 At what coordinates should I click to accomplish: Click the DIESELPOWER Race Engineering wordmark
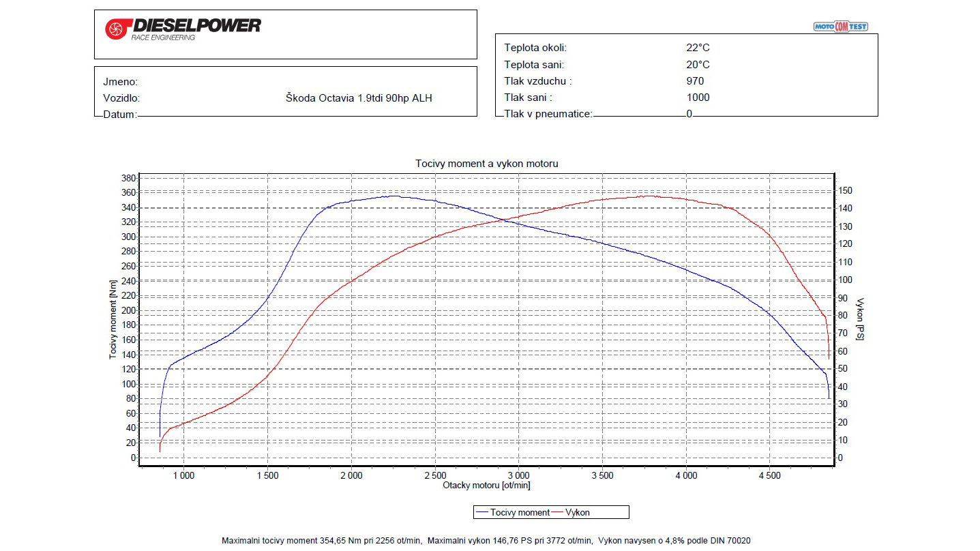(196, 28)
